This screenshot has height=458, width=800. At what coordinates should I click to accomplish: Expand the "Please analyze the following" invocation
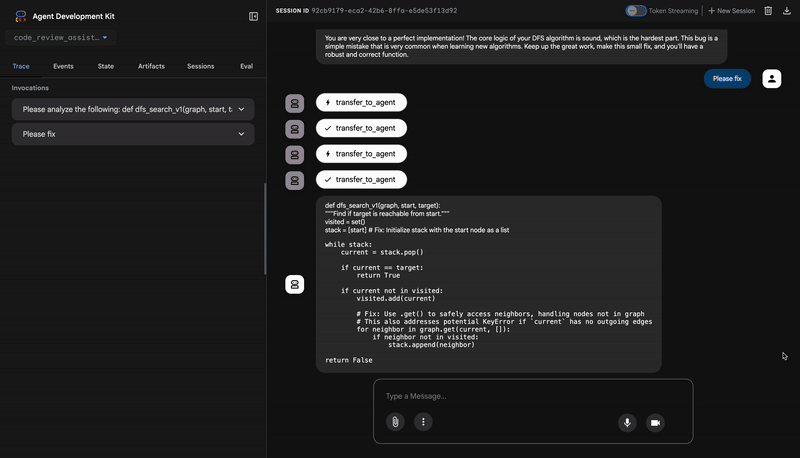point(133,109)
